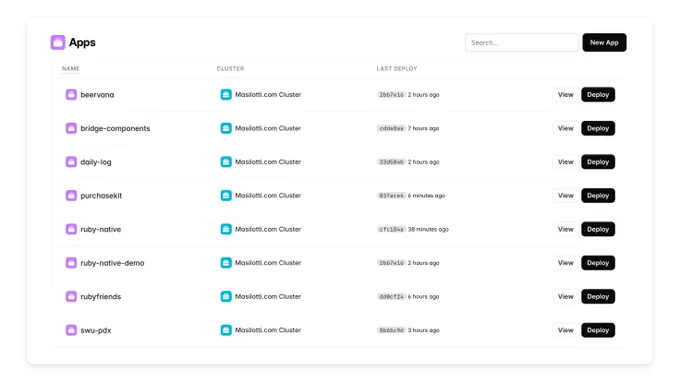Deploy the ruby-native app

pyautogui.click(x=598, y=229)
